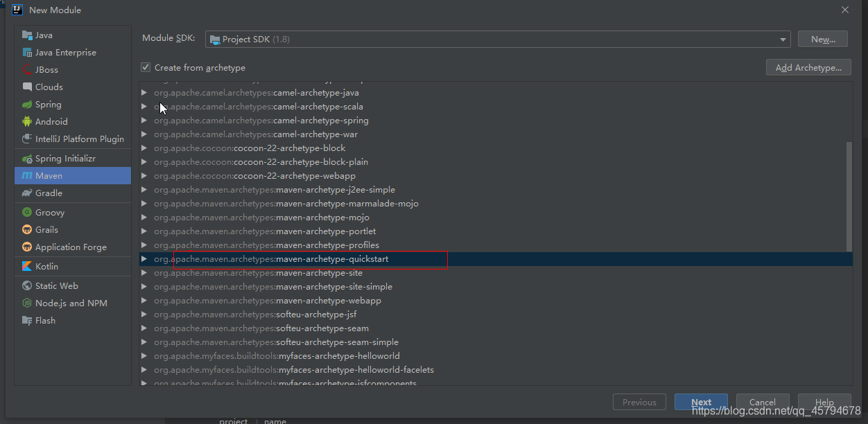Select the Clouds icon in sidebar
The image size is (868, 424).
[x=27, y=87]
